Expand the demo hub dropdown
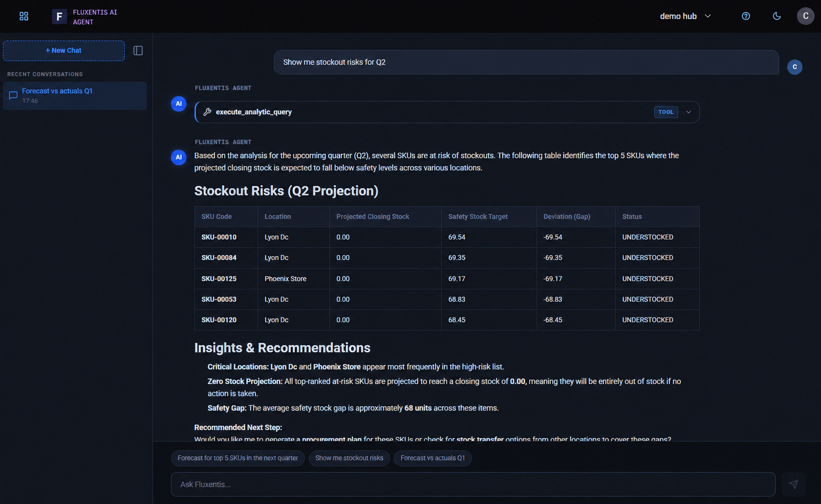Image resolution: width=821 pixels, height=504 pixels. 686,16
